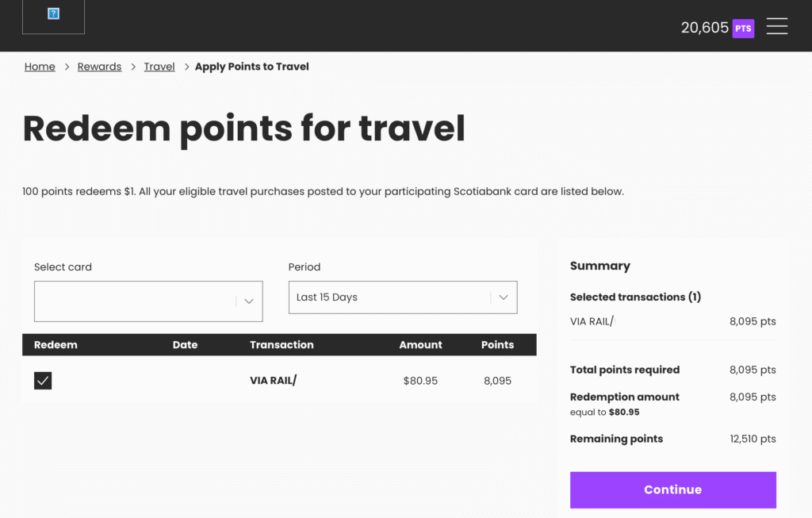Go to Home in the breadcrumb
This screenshot has width=812, height=518.
[x=40, y=67]
